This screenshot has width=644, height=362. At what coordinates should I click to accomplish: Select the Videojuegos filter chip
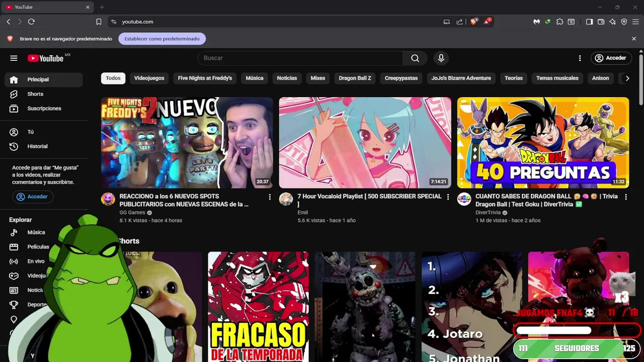[149, 78]
